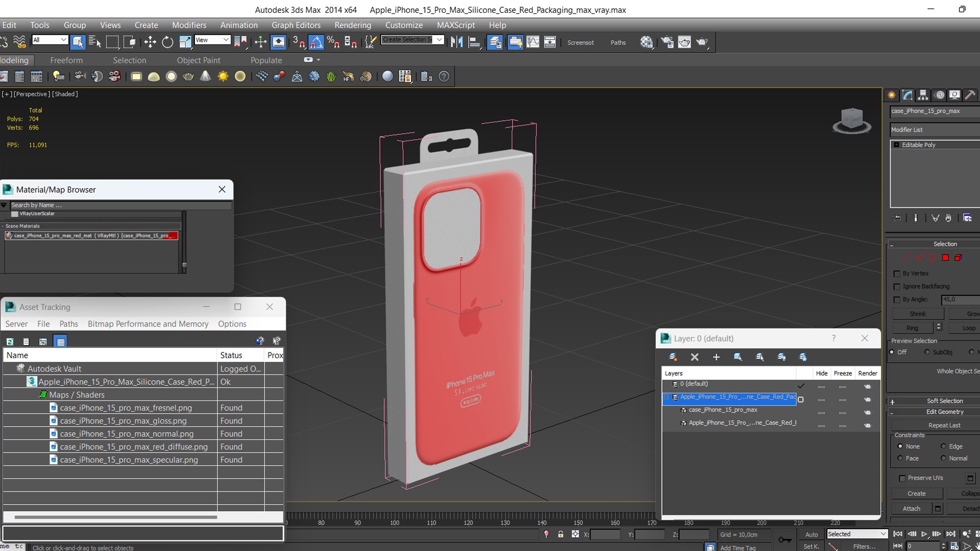The width and height of the screenshot is (980, 551).
Task: Enable Ignore Backfacing checkbox
Action: pyautogui.click(x=897, y=287)
